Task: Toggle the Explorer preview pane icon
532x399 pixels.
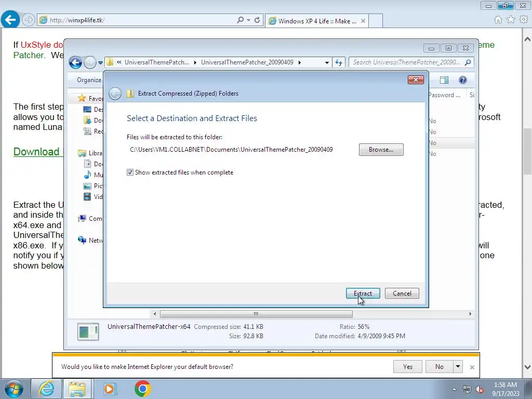Action: click(x=444, y=80)
